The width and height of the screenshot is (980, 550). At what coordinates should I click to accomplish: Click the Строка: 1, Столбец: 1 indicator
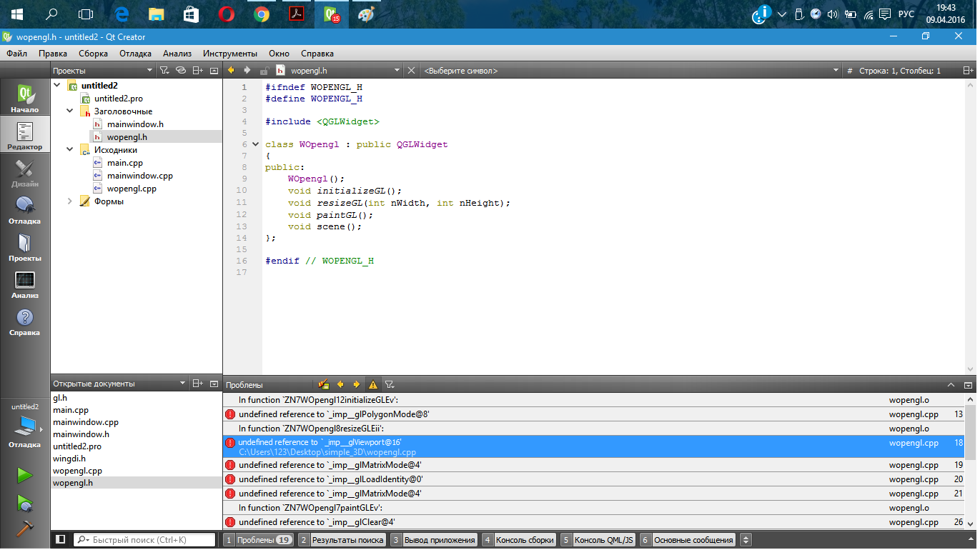coord(900,71)
